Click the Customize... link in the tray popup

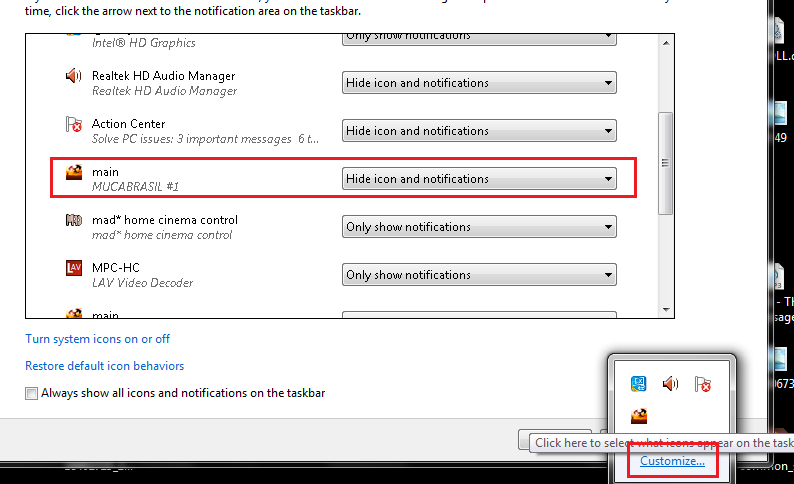pyautogui.click(x=672, y=461)
